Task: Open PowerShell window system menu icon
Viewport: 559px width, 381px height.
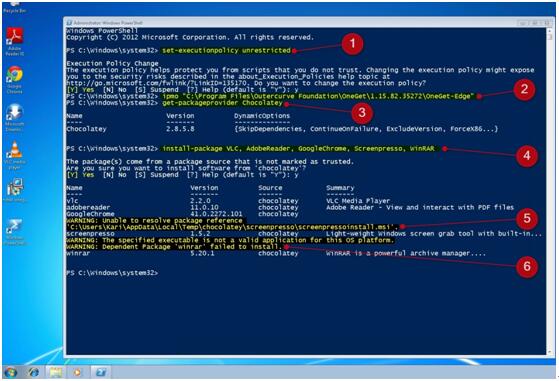Action: point(69,23)
